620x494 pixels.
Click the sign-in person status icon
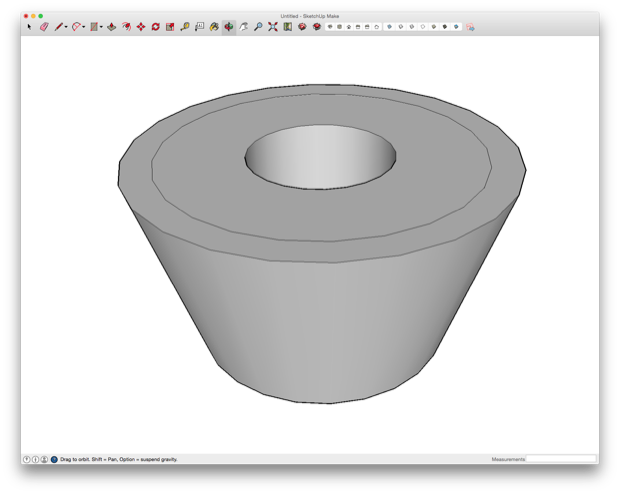click(44, 459)
